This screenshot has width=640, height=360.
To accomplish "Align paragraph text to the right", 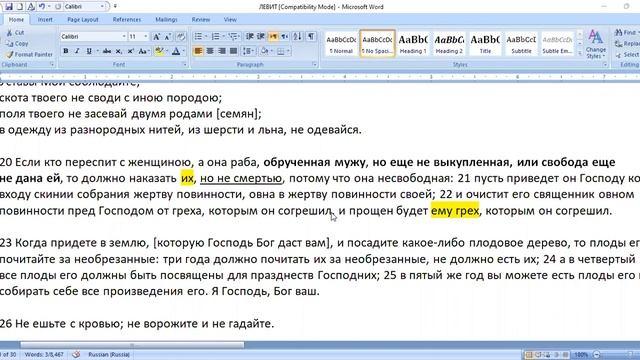I will tap(222, 51).
